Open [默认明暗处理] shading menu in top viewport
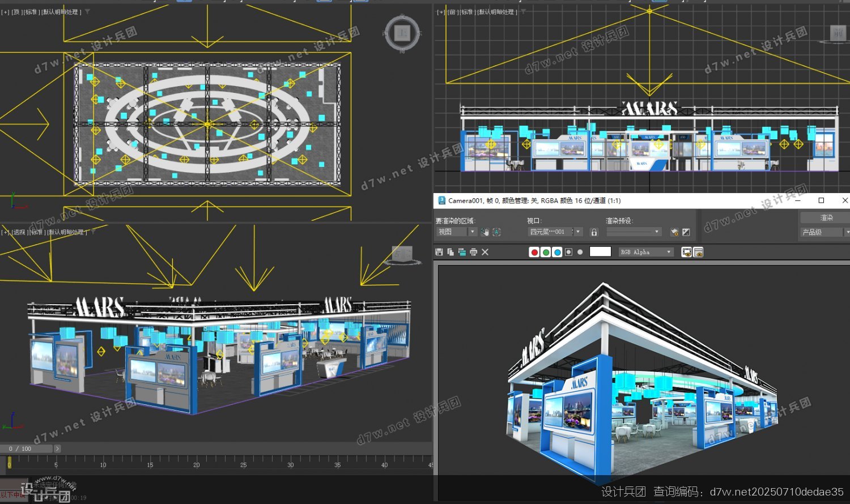This screenshot has height=504, width=850. [61, 12]
